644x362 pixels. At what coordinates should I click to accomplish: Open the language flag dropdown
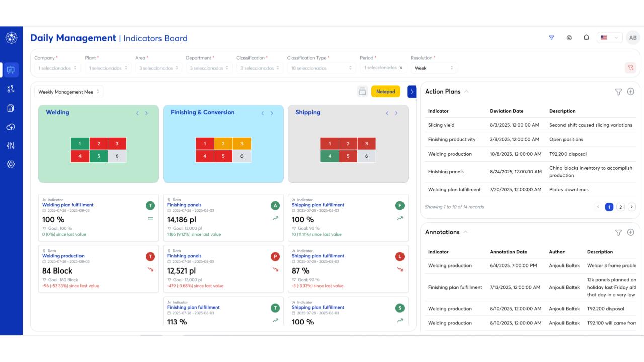coord(609,38)
